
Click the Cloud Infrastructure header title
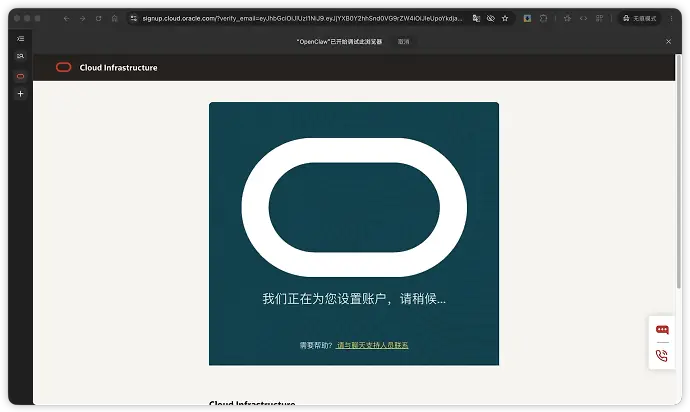pos(118,68)
